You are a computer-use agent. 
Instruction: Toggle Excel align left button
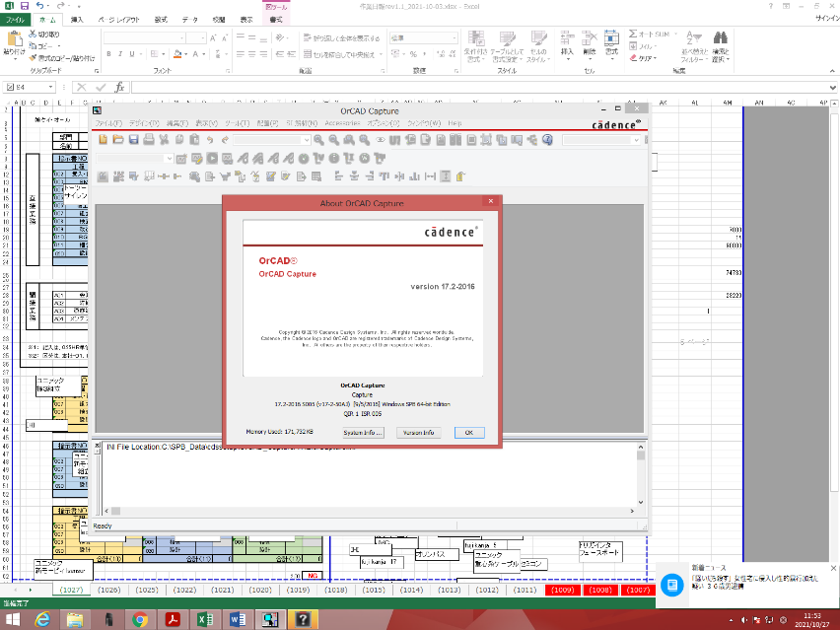240,54
